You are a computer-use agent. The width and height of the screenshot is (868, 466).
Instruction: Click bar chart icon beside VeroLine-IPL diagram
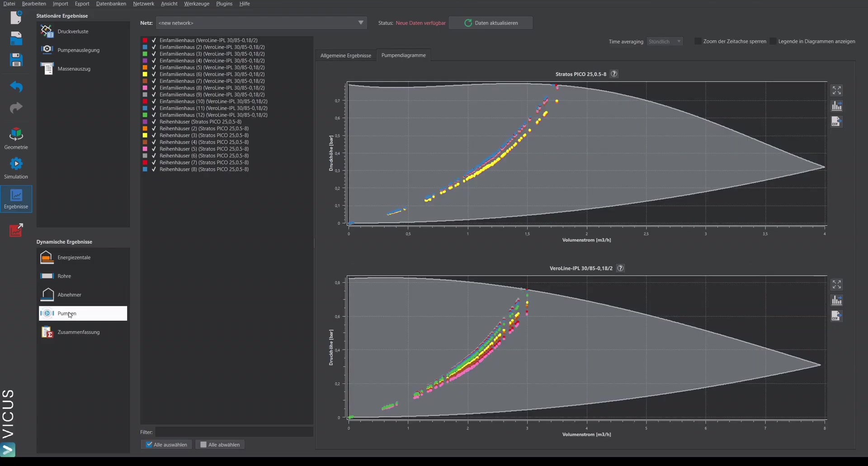tap(837, 300)
